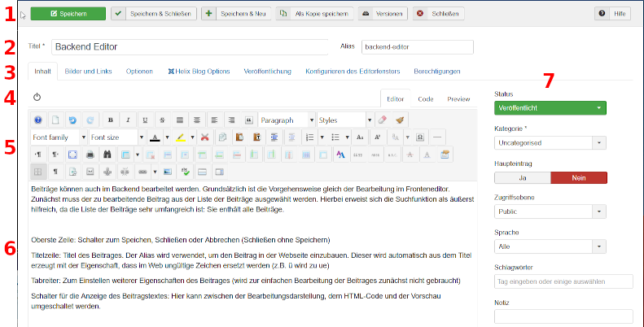The width and height of the screenshot is (644, 327).
Task: Apply the yellow highlight color
Action: click(180, 137)
